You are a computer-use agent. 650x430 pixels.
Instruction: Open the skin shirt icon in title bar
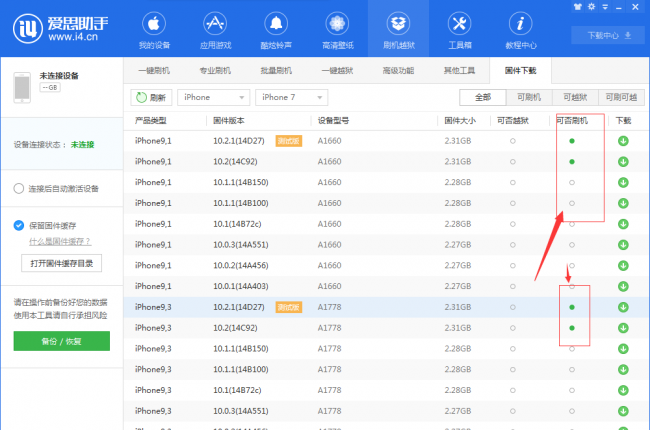pos(578,7)
